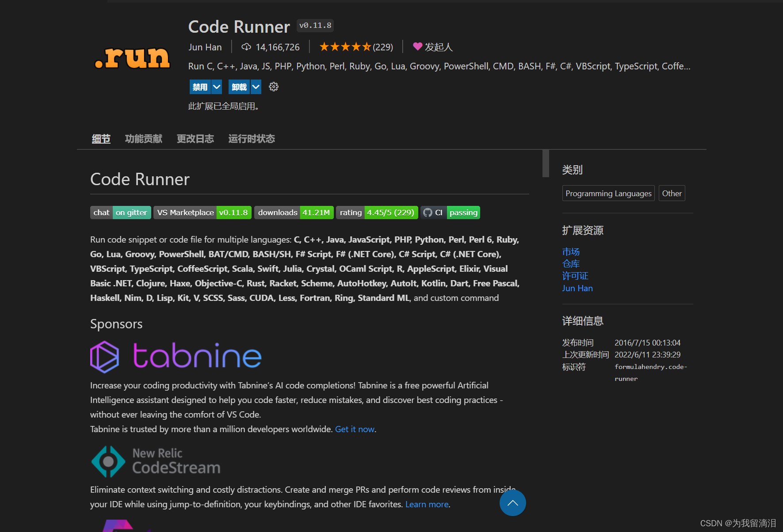Click the .run extension logo icon

pos(132,58)
